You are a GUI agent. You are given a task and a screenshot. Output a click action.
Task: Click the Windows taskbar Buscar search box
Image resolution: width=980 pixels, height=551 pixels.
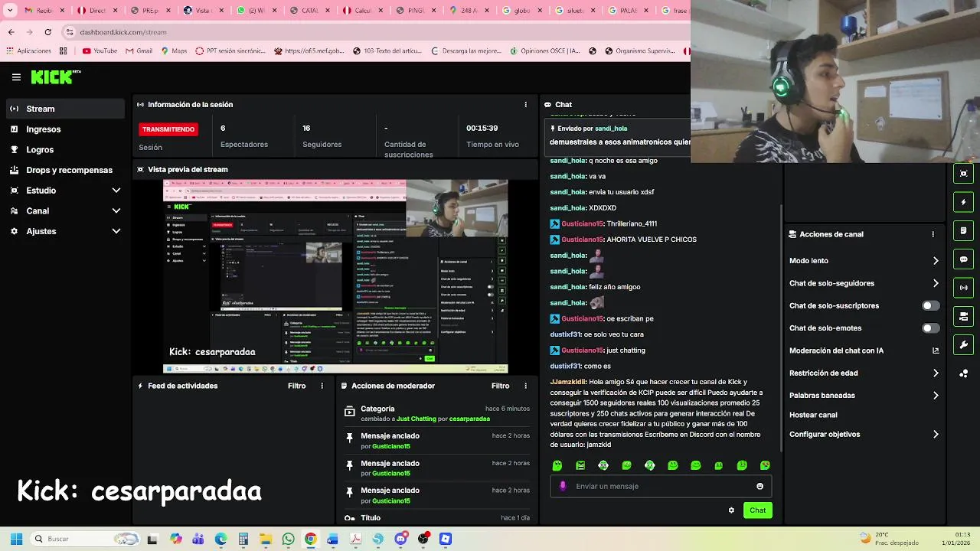tap(86, 539)
